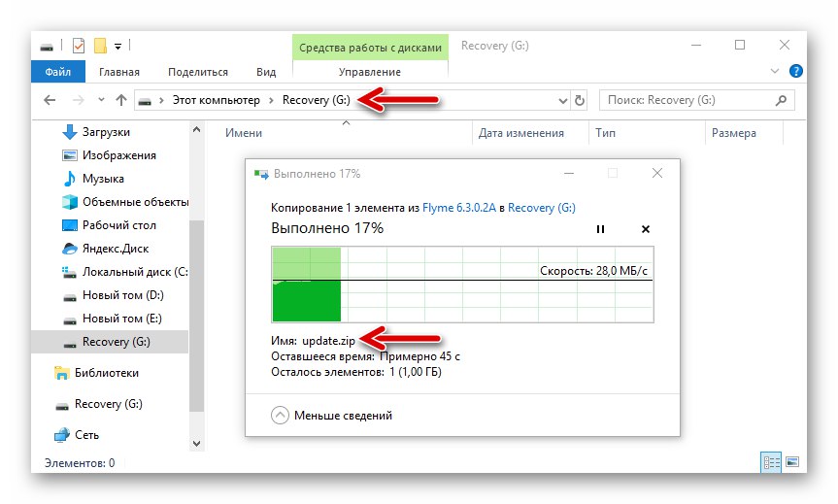
Task: Click the Объемные объекты cube icon
Action: pyautogui.click(x=70, y=202)
